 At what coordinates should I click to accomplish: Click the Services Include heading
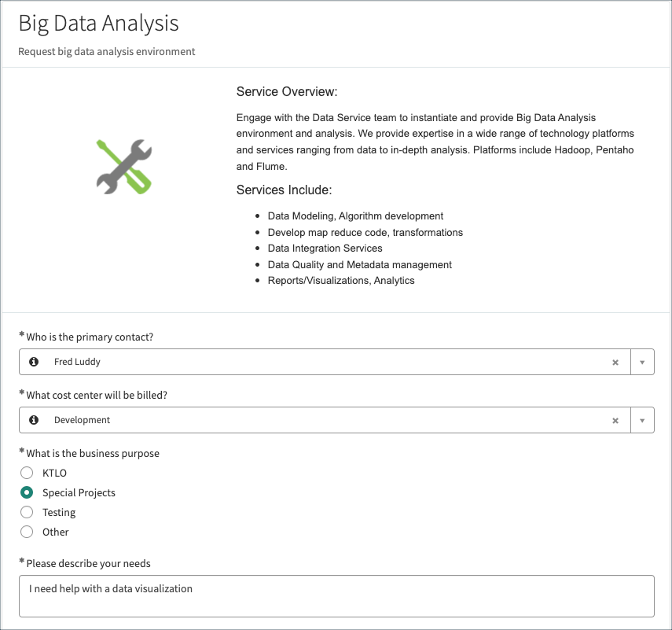tap(284, 190)
